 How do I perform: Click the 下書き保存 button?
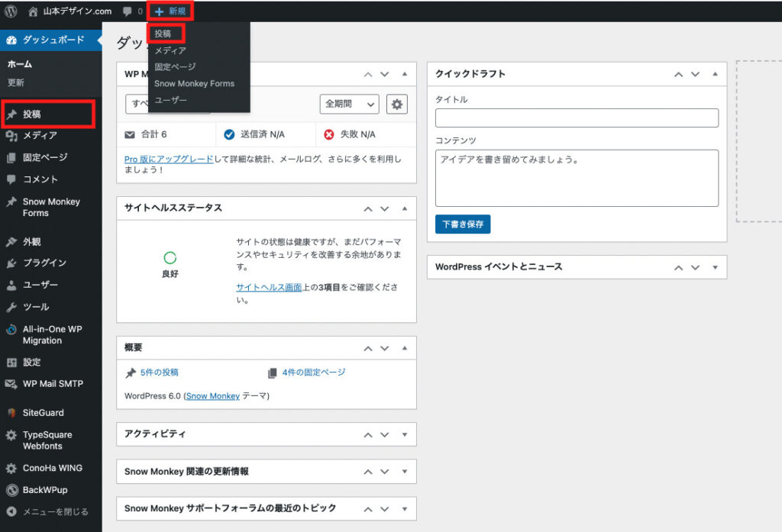[463, 224]
